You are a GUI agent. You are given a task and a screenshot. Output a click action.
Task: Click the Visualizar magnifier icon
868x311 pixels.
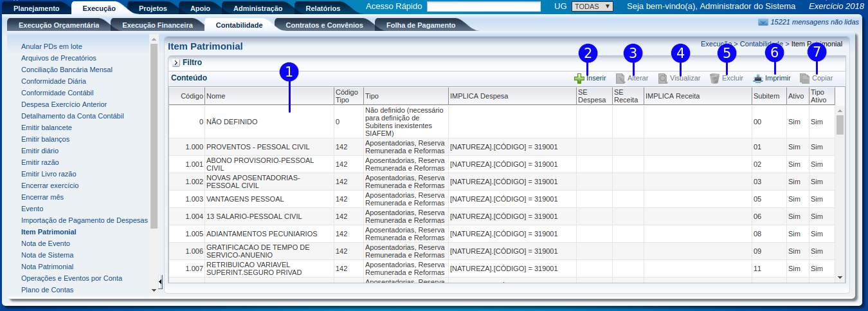[663, 78]
